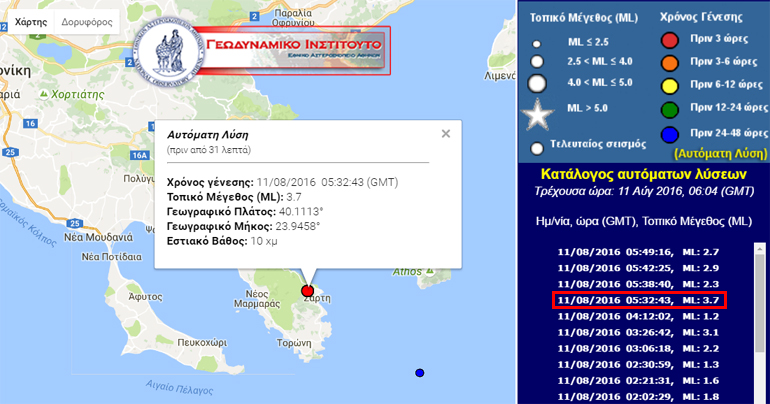
Task: Click the blue Πριν 24-48 ώρες legend circle
Action: [x=669, y=134]
